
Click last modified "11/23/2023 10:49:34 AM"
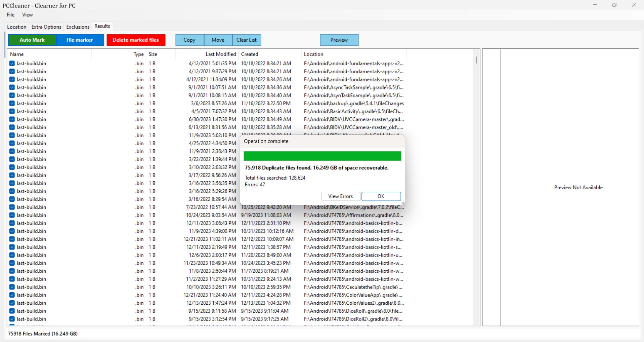point(210,263)
